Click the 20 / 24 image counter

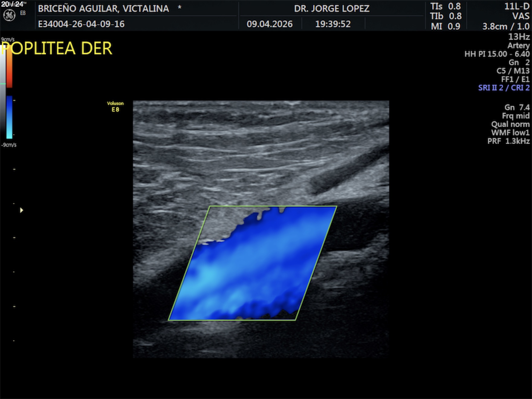12,4
